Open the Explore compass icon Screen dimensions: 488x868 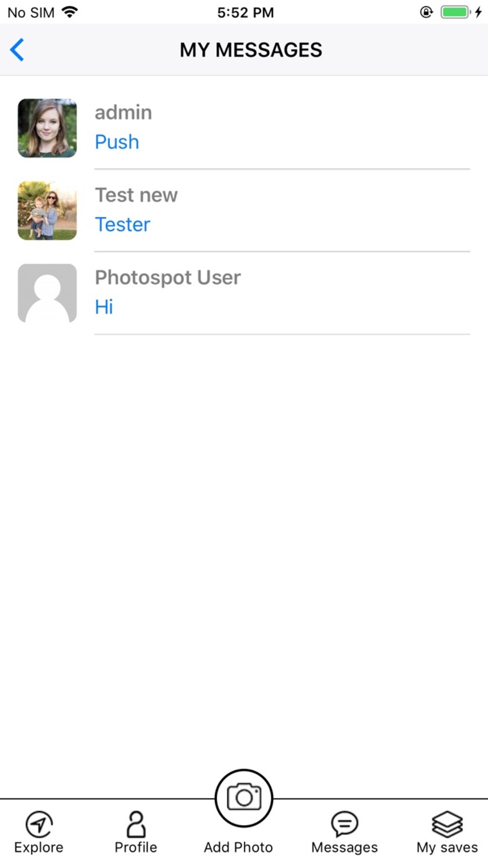(39, 824)
